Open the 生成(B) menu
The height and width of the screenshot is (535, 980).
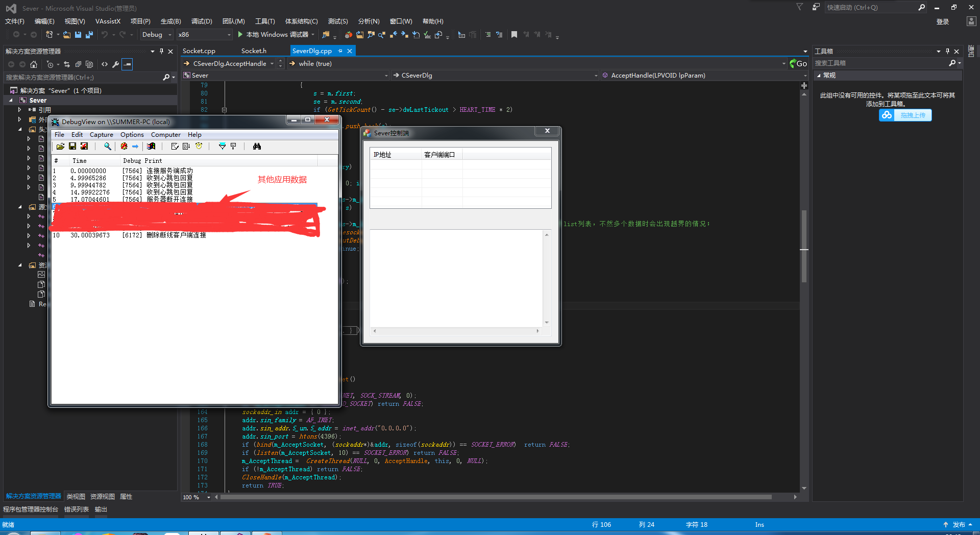click(170, 21)
